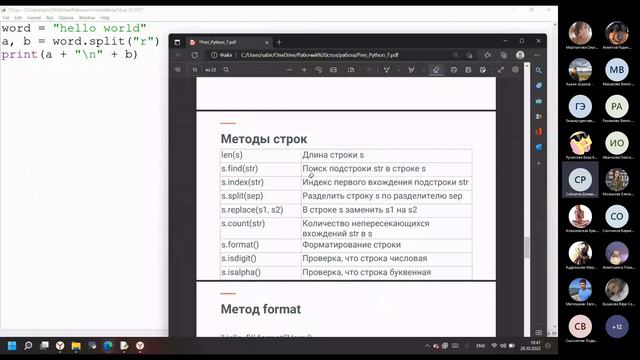Click the "hello world" string in IDLE
The height and width of the screenshot is (360, 640).
point(99,28)
